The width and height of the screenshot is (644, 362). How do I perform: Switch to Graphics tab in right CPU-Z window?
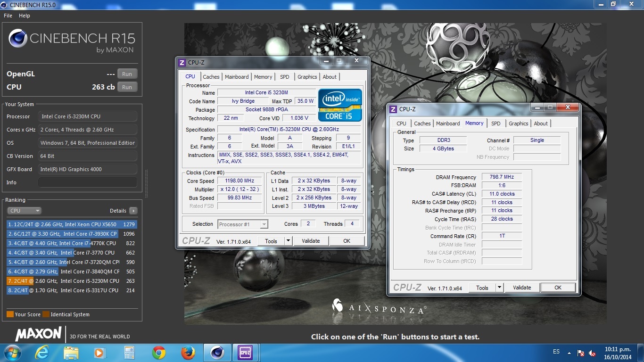point(519,123)
